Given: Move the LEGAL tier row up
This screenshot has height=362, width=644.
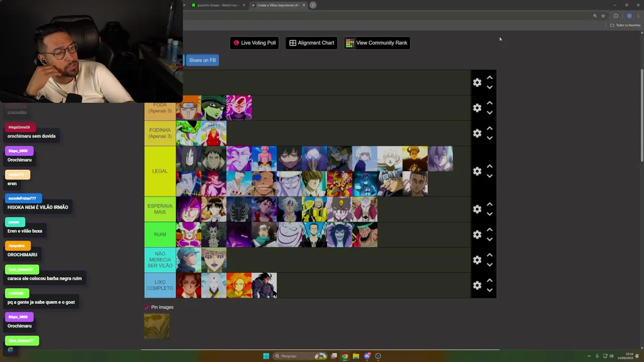Looking at the screenshot, I should (x=490, y=166).
